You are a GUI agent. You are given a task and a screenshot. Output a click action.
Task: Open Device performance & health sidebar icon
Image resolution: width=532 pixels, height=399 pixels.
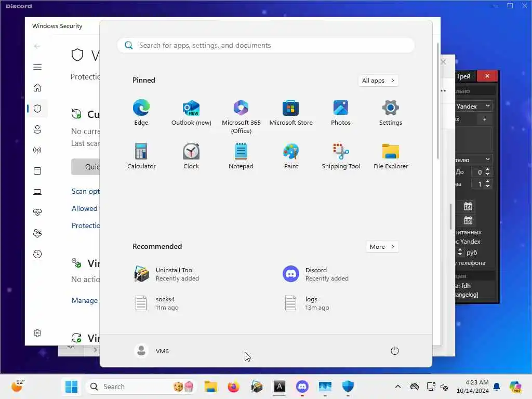click(x=37, y=212)
